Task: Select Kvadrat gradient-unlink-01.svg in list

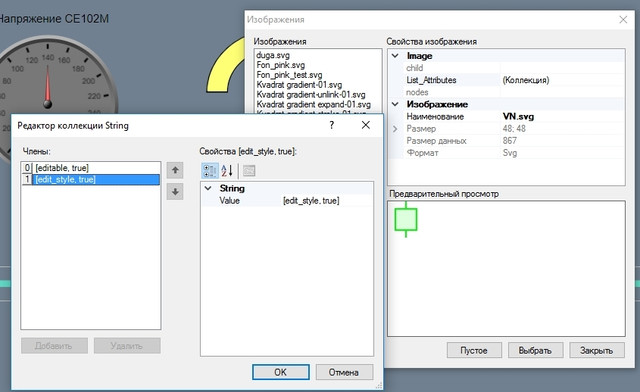Action: pos(311,94)
